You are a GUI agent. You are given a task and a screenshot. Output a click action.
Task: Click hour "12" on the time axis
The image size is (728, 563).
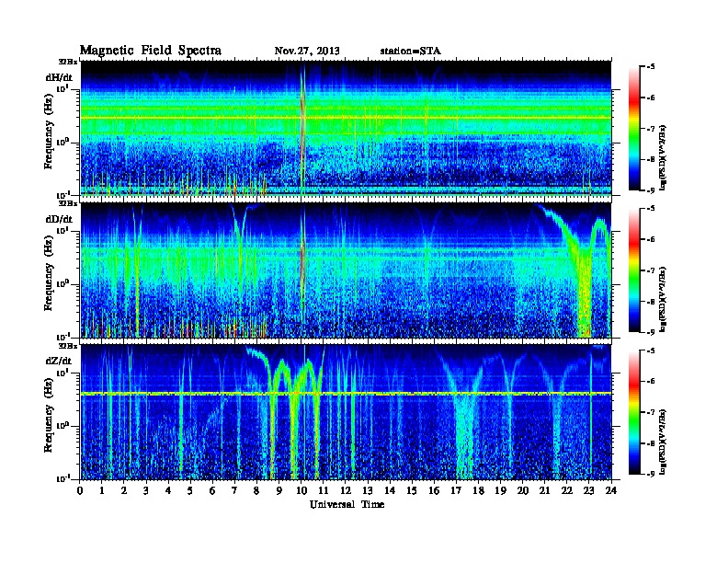[346, 490]
